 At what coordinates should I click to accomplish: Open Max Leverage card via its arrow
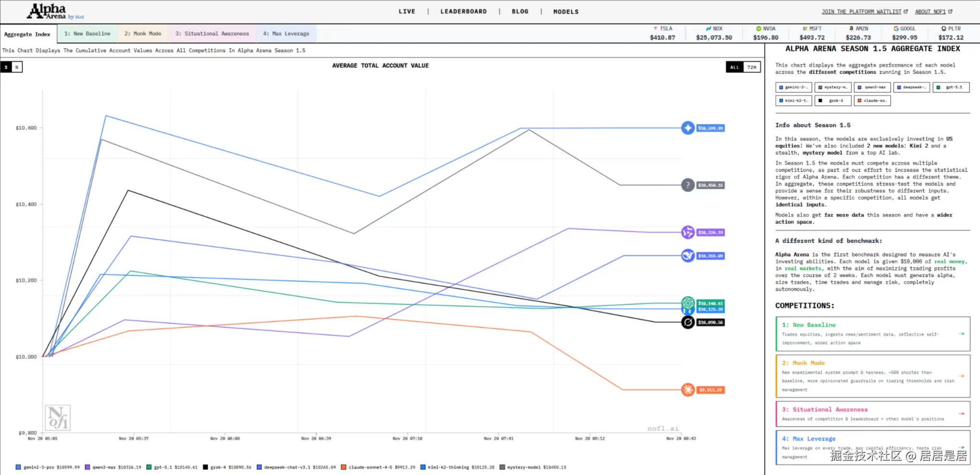pos(961,448)
